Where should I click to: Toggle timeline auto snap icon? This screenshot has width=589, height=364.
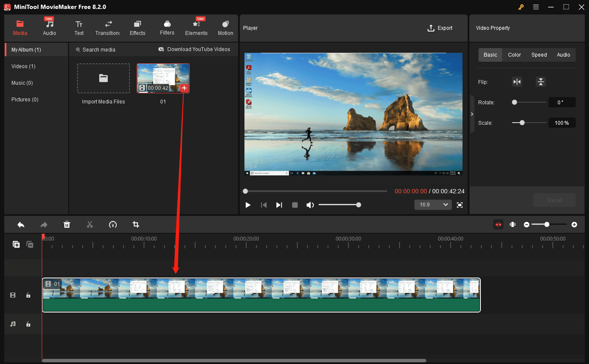498,224
